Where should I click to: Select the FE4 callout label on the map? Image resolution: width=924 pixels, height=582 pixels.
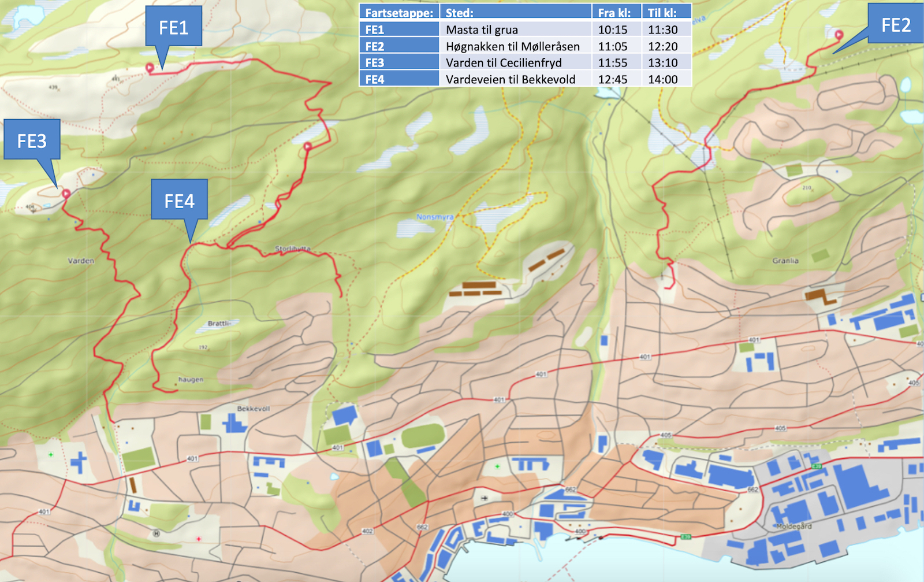coord(179,200)
